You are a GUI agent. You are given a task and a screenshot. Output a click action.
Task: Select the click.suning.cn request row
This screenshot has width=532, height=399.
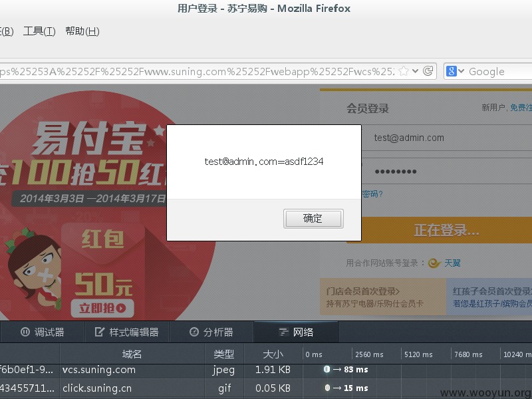click(x=266, y=388)
